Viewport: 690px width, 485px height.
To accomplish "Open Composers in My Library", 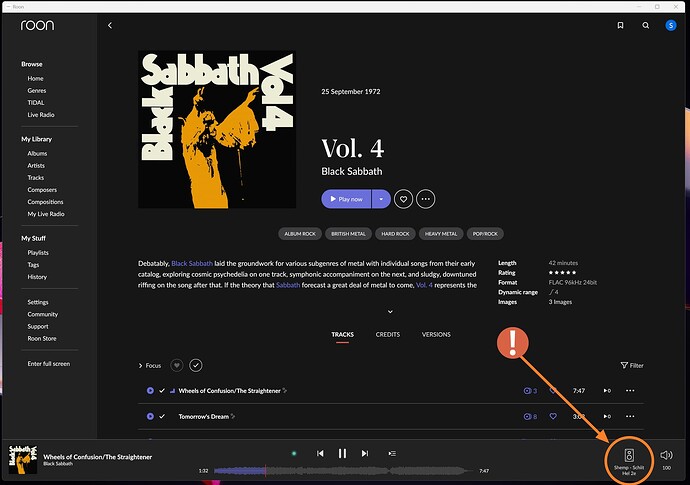I will 42,190.
